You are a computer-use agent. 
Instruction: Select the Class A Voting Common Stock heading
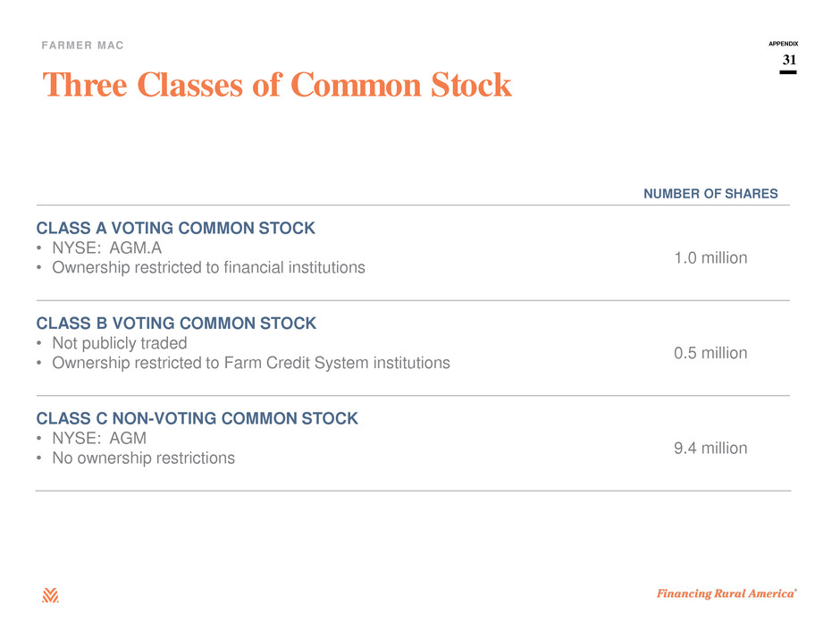[176, 228]
